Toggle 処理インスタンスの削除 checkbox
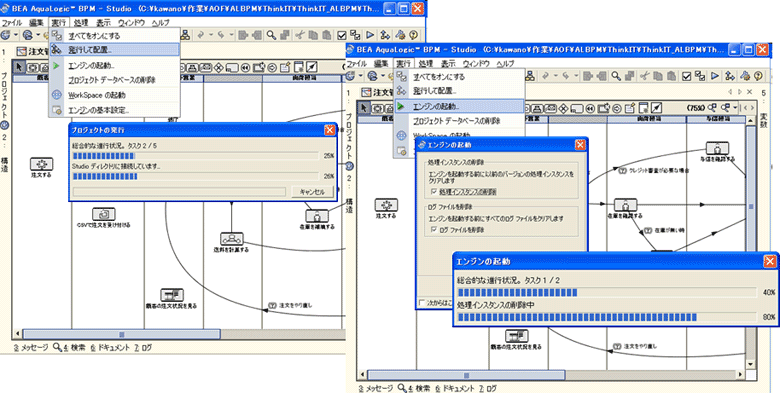The height and width of the screenshot is (393, 780). (x=434, y=192)
